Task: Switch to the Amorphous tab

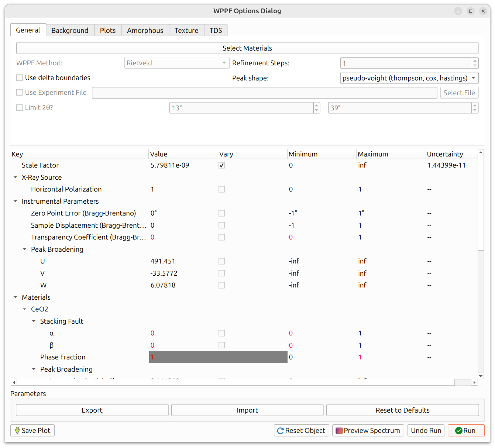Action: (145, 30)
